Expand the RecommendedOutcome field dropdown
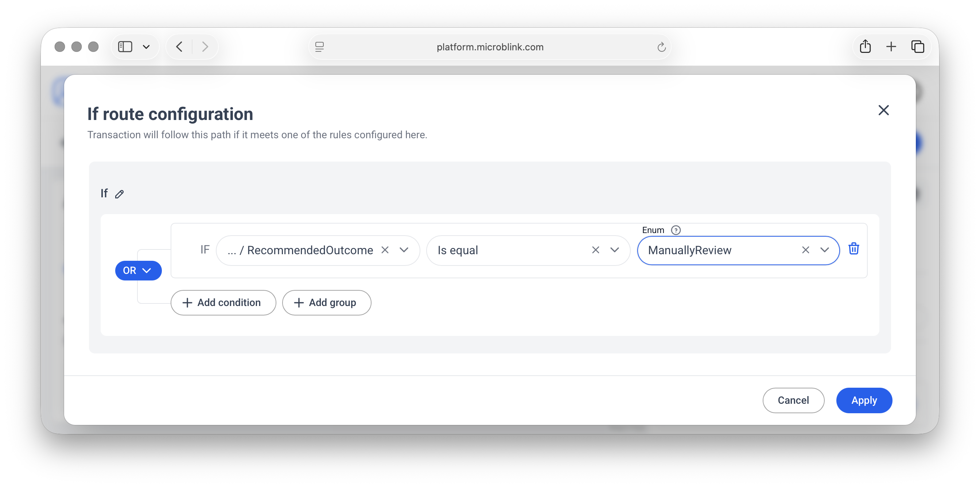980x488 pixels. [404, 250]
